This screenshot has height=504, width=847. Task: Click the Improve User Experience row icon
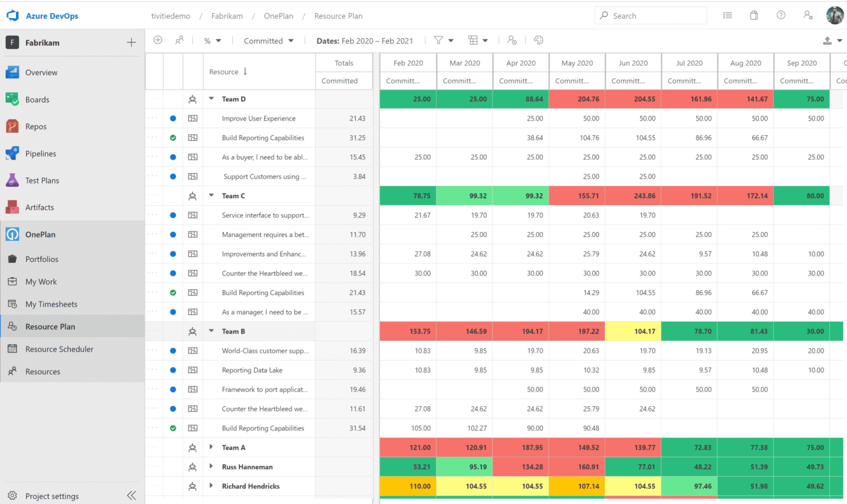[x=192, y=119]
